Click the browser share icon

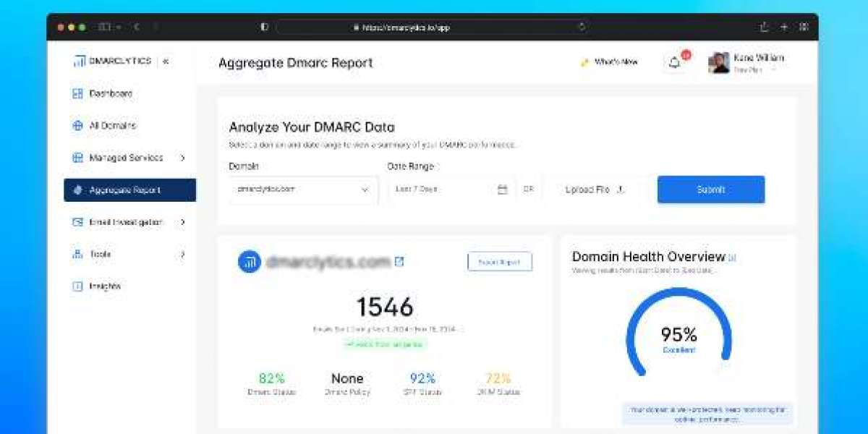pos(765,27)
